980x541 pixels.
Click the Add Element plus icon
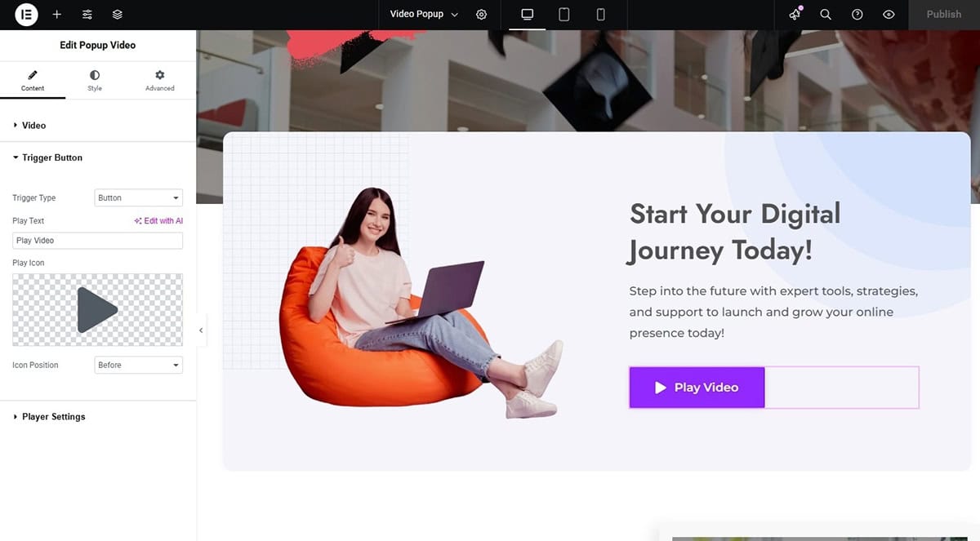pyautogui.click(x=56, y=15)
